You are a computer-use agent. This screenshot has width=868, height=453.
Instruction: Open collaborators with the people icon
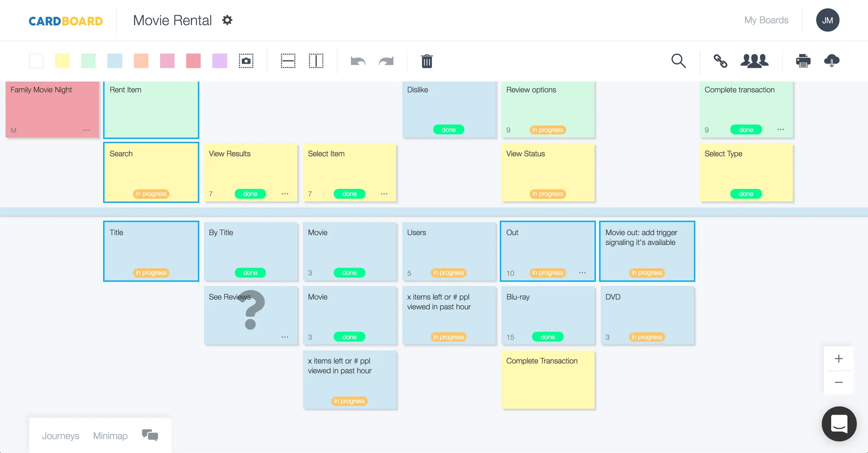754,61
